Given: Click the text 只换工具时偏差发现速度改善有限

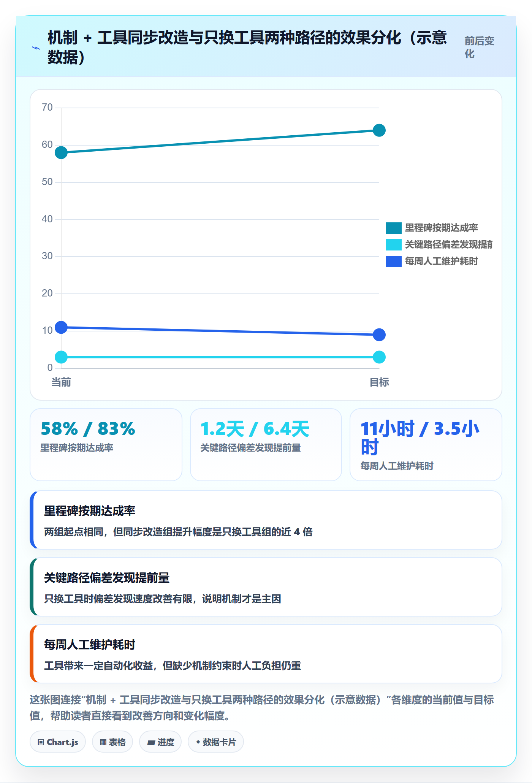Looking at the screenshot, I should tap(118, 599).
